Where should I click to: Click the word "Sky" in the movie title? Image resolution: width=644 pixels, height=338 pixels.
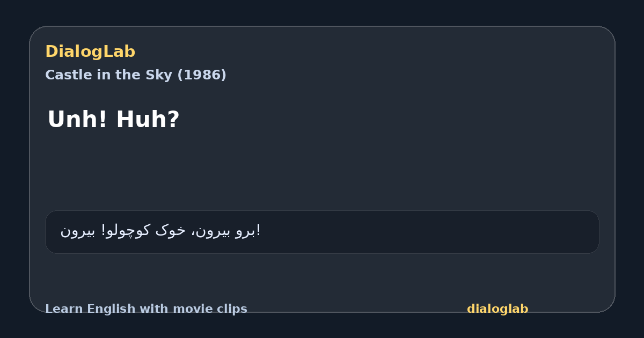[x=160, y=75]
